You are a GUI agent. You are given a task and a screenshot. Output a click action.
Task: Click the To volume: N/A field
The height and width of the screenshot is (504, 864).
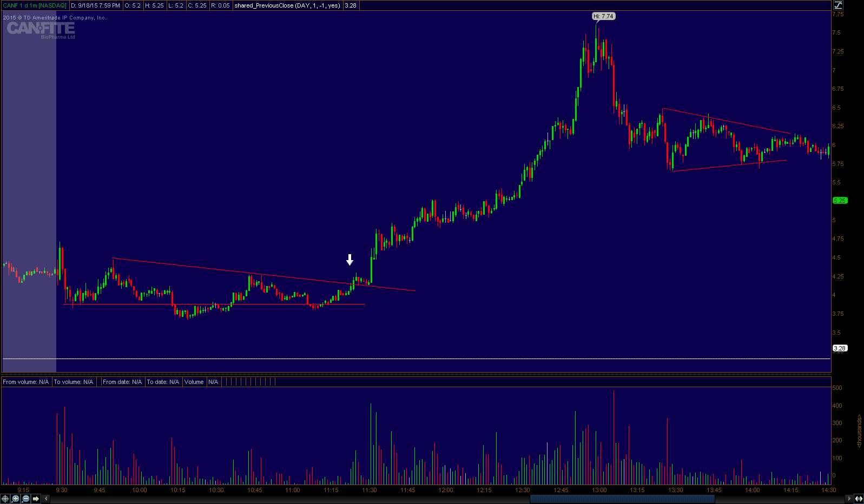tap(74, 382)
